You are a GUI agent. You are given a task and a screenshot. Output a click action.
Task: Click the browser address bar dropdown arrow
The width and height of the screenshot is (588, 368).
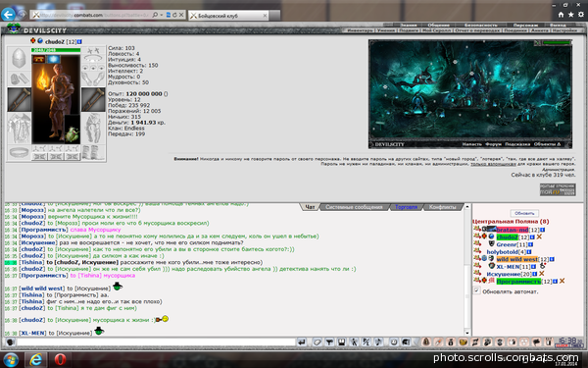pos(162,15)
